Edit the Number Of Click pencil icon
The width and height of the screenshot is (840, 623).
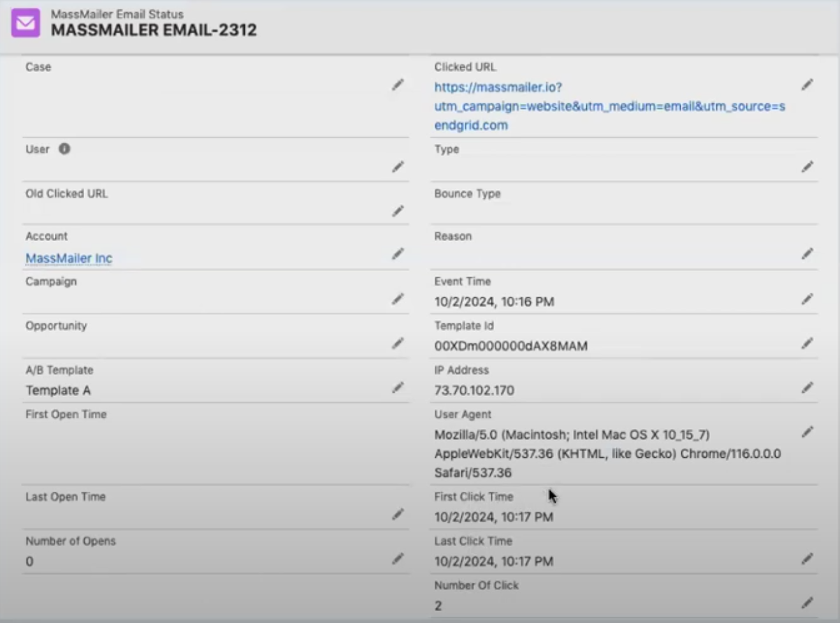coord(807,603)
